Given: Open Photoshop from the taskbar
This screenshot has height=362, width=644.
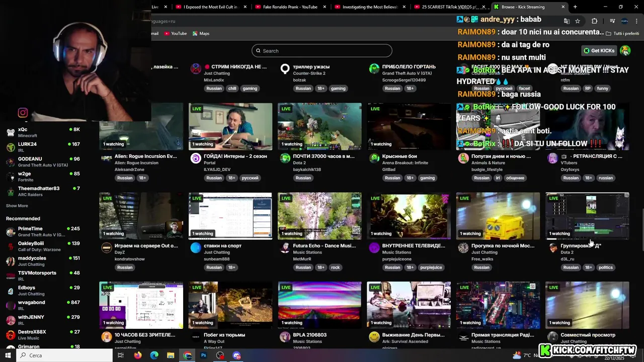Looking at the screenshot, I should [x=204, y=355].
